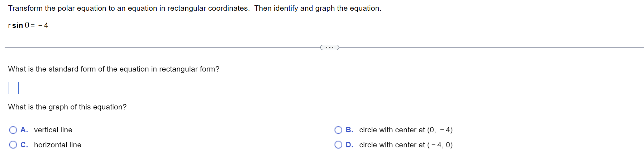Mark the option D radio button
Viewport: 644px width, 157px height.
coord(338,145)
